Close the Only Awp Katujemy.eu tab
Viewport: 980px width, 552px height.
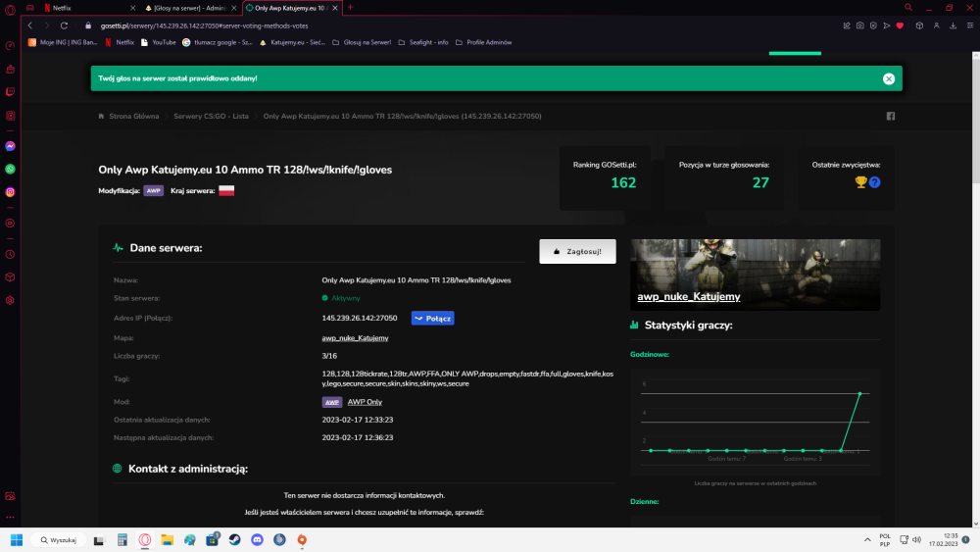click(x=335, y=8)
